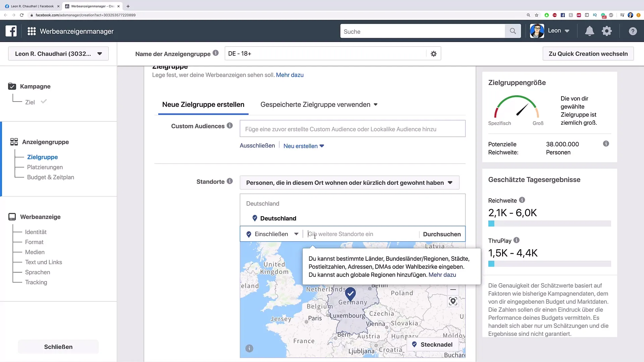Click the Facebook logo icon
The height and width of the screenshot is (362, 644).
coord(11,31)
